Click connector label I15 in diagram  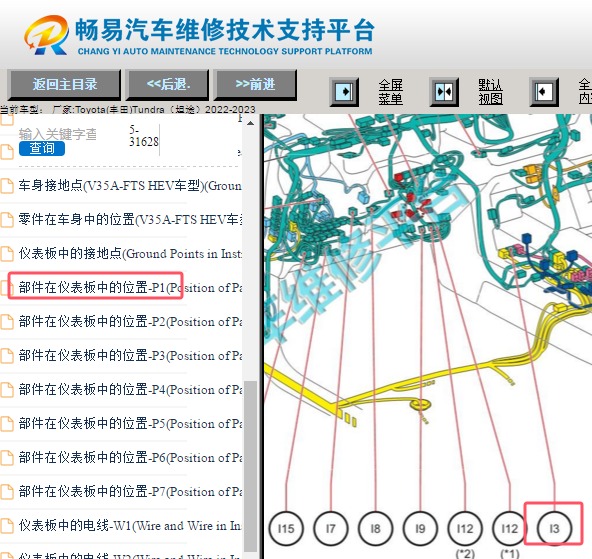point(286,528)
